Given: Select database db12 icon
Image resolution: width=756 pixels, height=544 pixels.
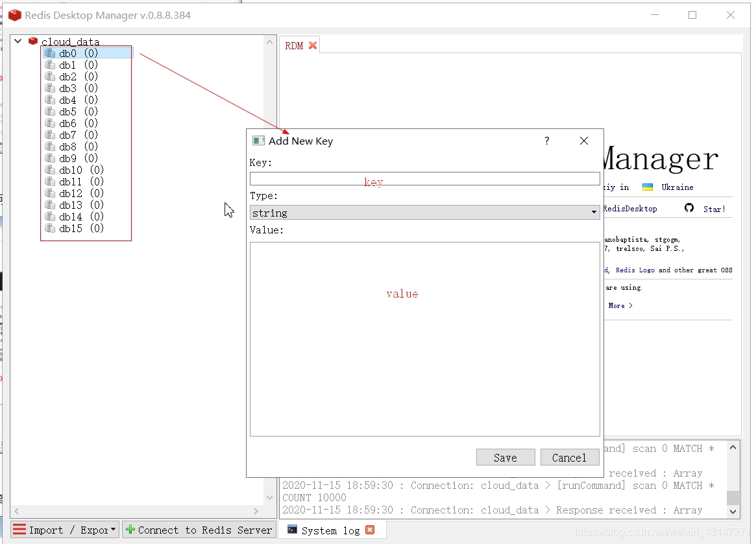Looking at the screenshot, I should [x=50, y=193].
